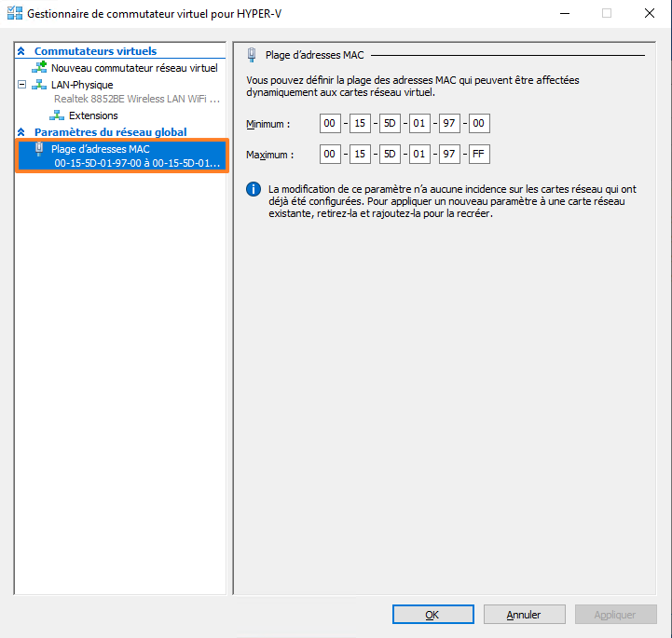Click the Hyper-V manager title bar icon
Image resolution: width=672 pixels, height=638 pixels.
[14, 14]
